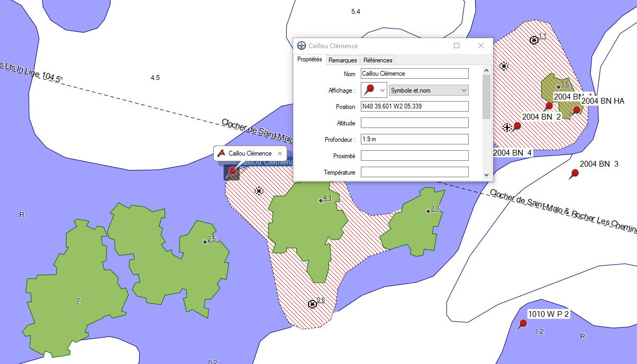Click the Profondeur field showing 1.9 m

[x=414, y=139]
